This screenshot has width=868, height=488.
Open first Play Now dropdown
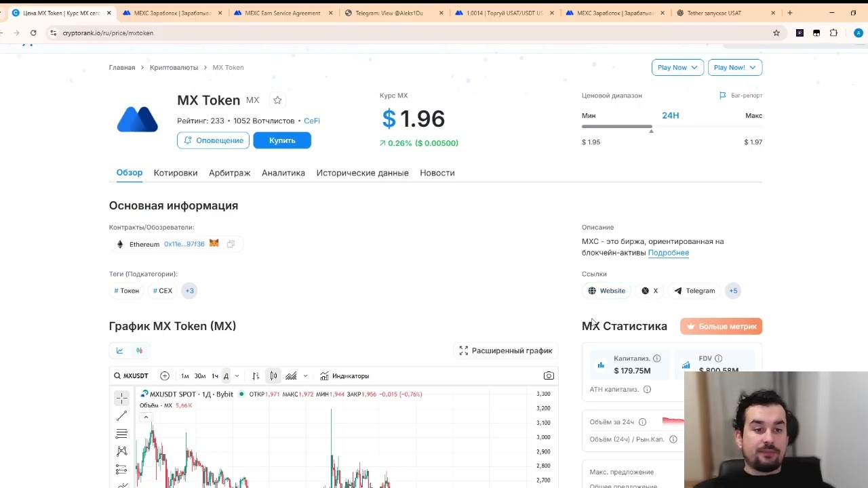677,67
